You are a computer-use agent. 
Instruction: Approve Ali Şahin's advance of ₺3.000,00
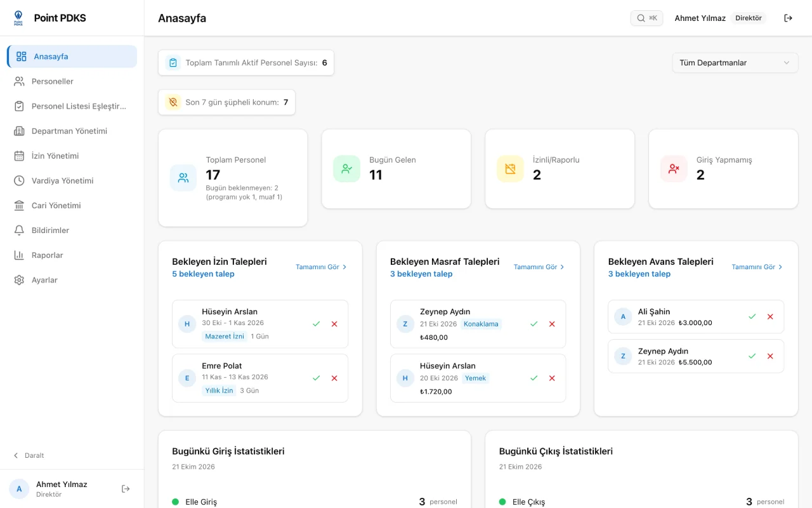point(752,316)
